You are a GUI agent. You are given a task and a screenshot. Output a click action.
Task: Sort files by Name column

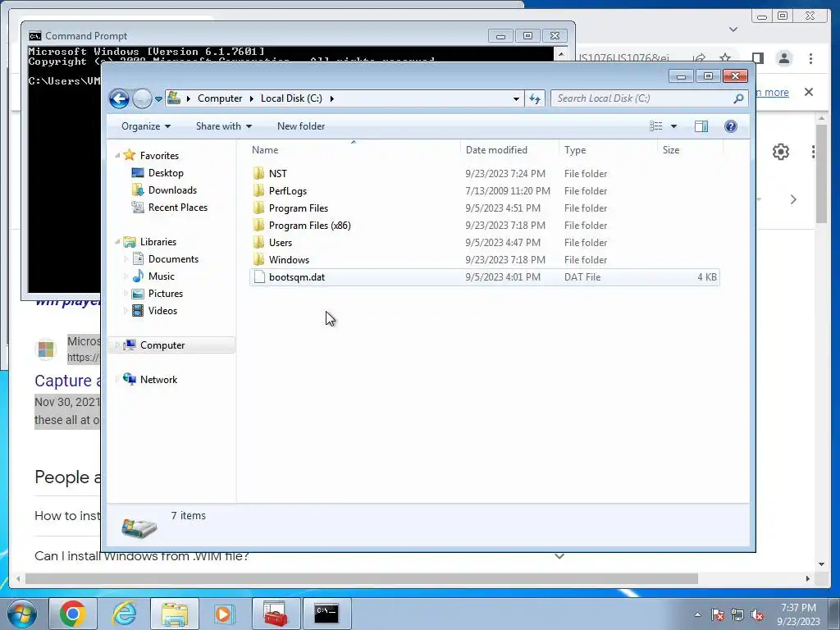tap(354, 150)
